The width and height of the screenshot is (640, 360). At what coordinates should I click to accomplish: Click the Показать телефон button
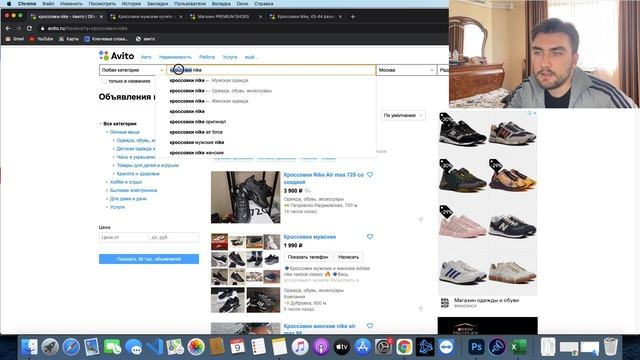[308, 257]
